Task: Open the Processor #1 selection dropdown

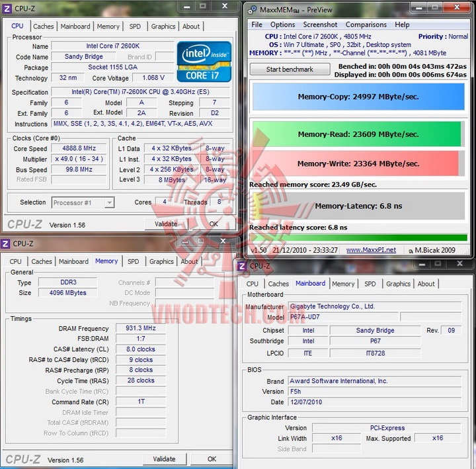Action: tap(83, 202)
